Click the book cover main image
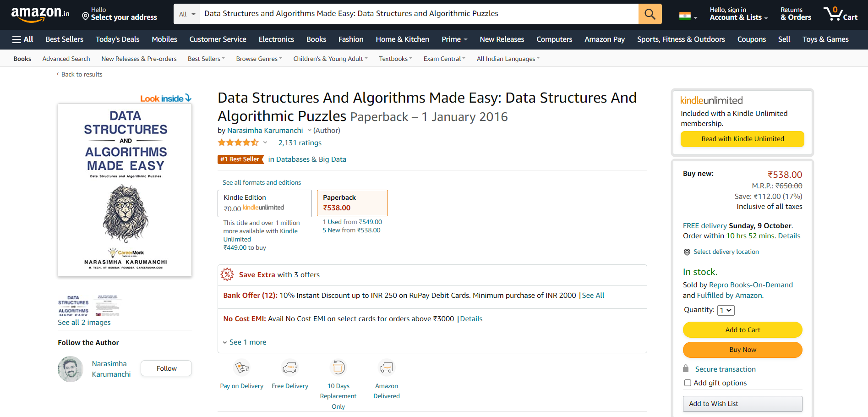This screenshot has height=417, width=868. point(125,190)
